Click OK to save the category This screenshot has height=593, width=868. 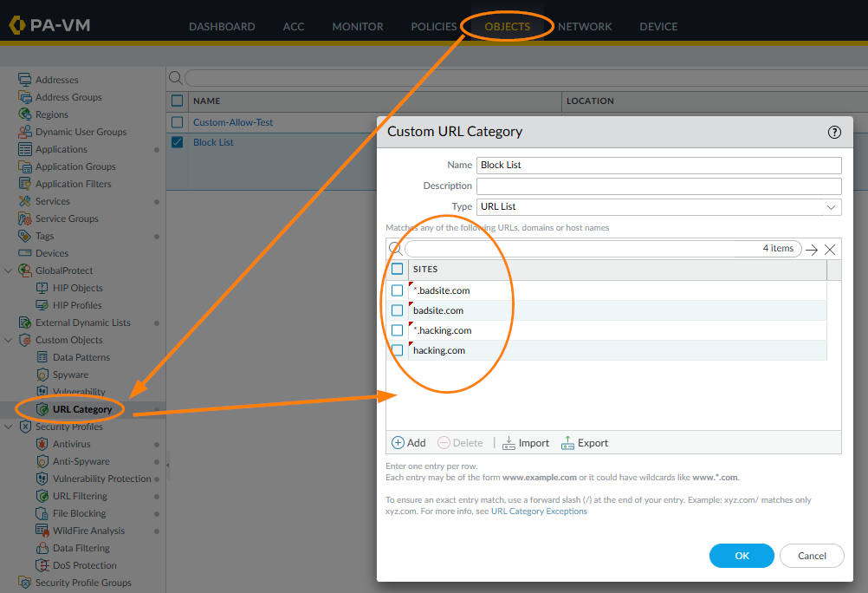742,556
